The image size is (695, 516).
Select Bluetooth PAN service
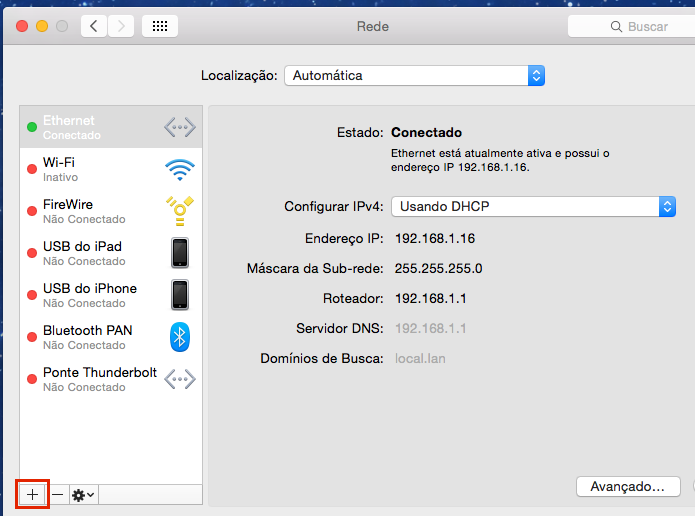(x=111, y=337)
